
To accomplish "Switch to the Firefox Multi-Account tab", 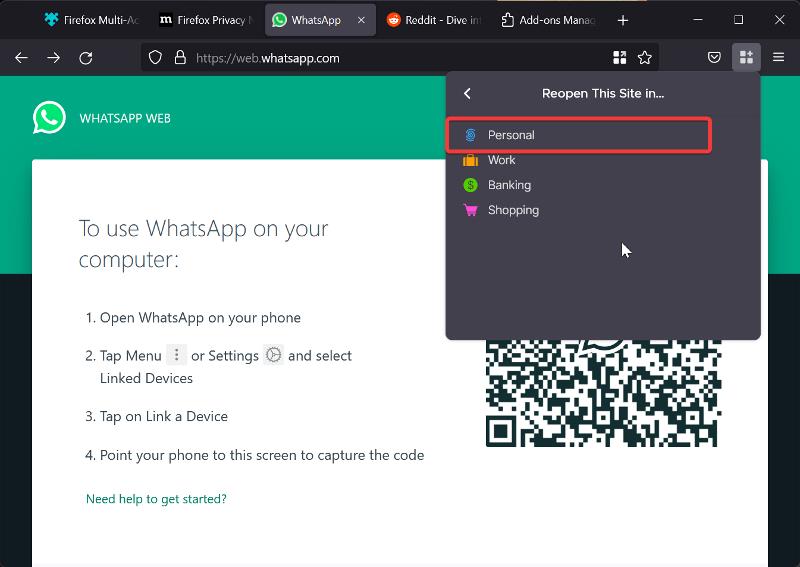I will (92, 20).
